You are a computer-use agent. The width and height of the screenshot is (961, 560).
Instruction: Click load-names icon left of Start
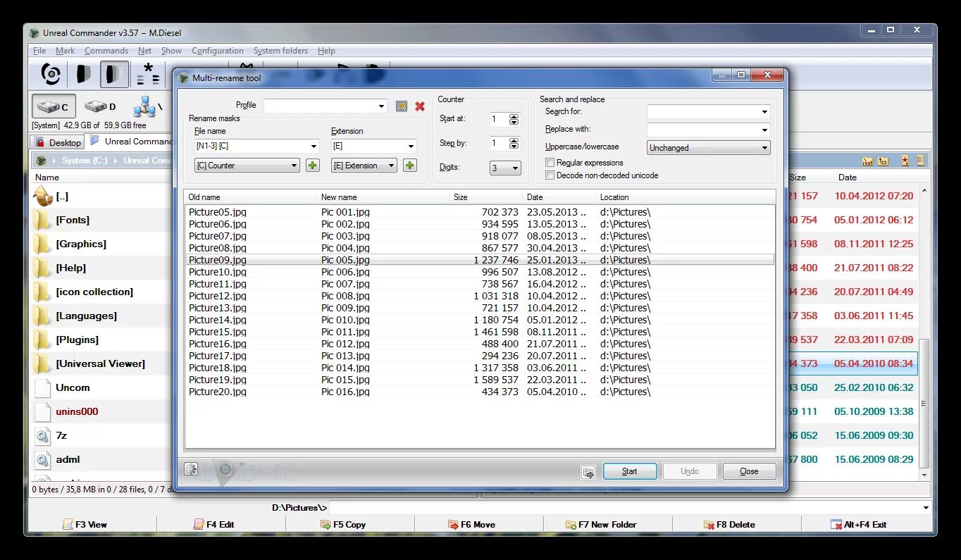click(x=588, y=472)
